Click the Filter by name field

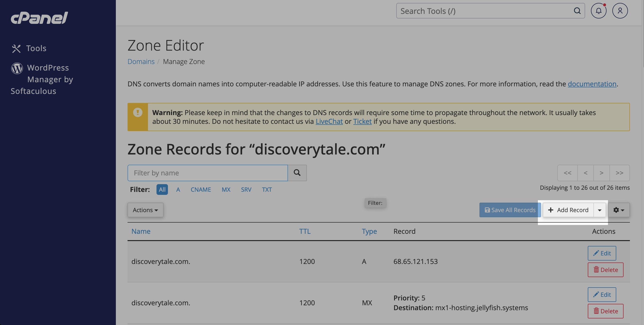208,173
